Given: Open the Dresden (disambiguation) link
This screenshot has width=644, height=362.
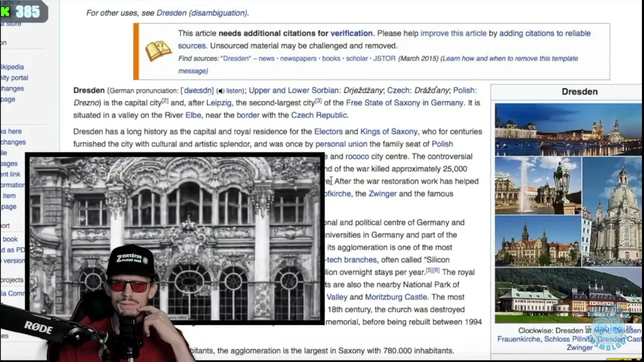Looking at the screenshot, I should tap(202, 13).
